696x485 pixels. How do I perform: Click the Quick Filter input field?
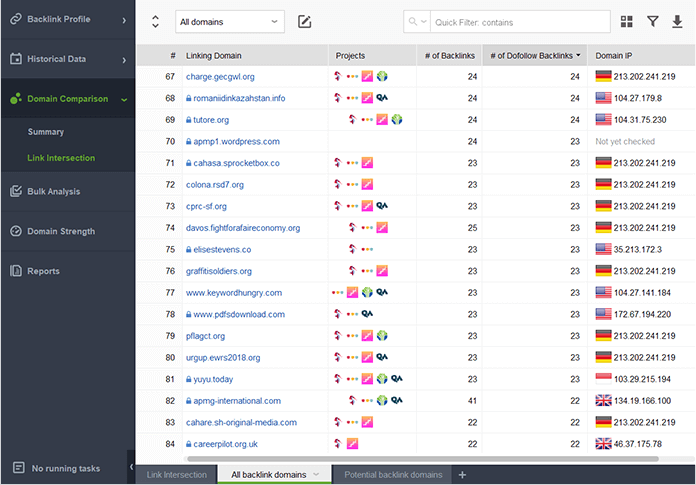520,22
